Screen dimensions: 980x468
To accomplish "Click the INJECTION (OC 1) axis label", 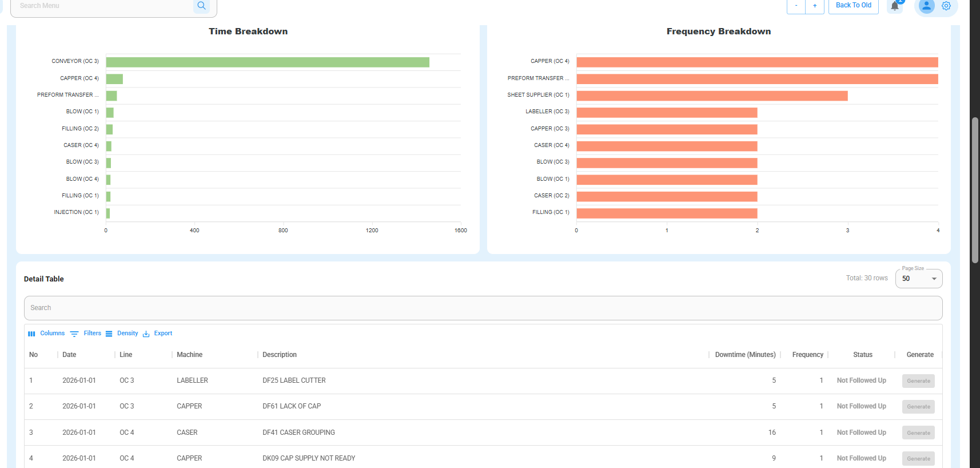I will coord(76,212).
